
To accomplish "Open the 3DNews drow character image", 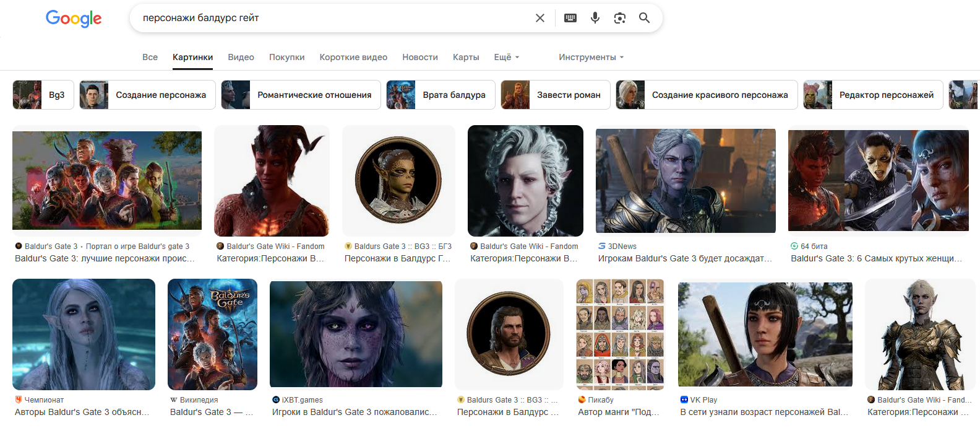I will click(686, 180).
